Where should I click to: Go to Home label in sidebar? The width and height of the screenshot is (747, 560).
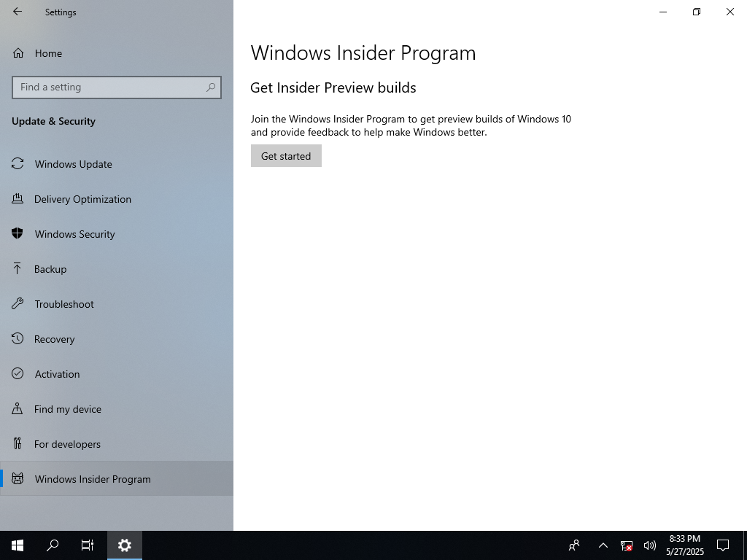coord(48,53)
